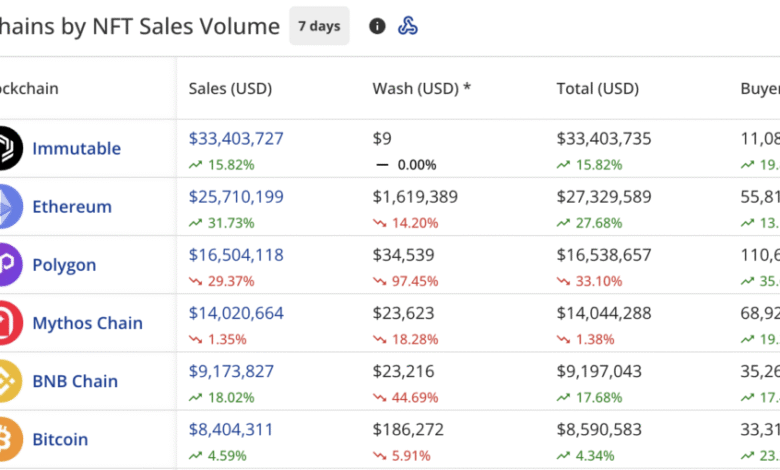
Task: Open the info icon next to 7 days
Action: point(377,26)
